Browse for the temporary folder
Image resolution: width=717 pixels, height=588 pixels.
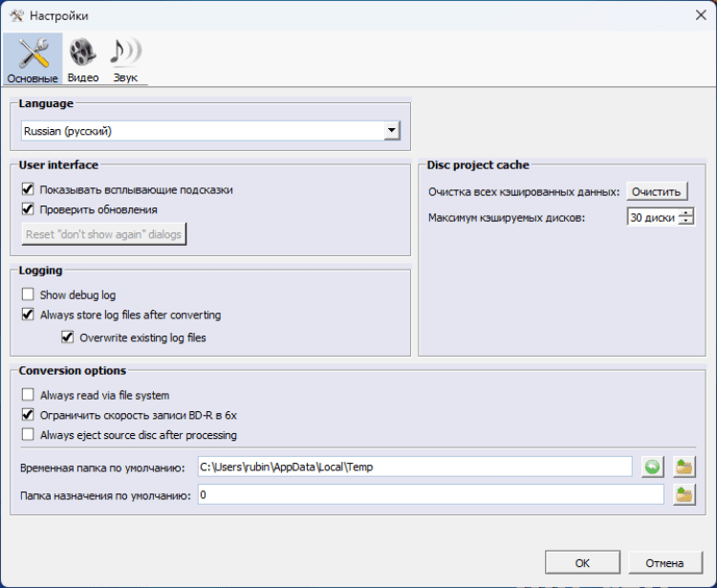tap(684, 467)
